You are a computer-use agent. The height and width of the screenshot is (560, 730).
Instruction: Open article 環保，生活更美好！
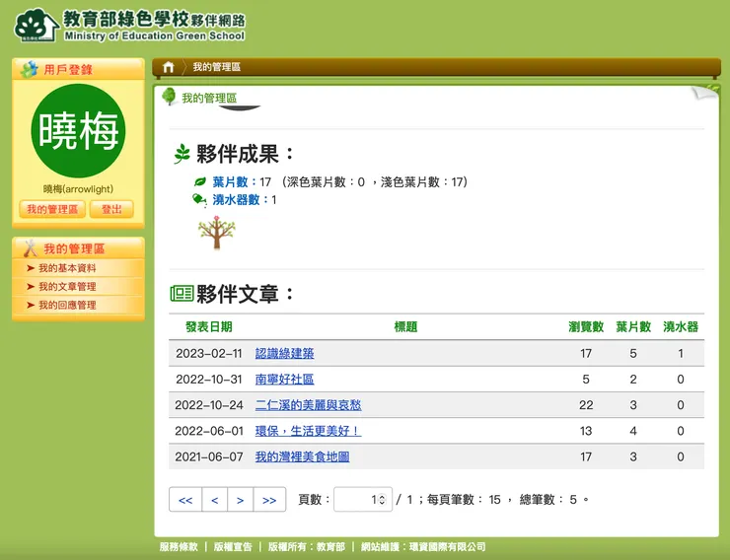click(308, 431)
